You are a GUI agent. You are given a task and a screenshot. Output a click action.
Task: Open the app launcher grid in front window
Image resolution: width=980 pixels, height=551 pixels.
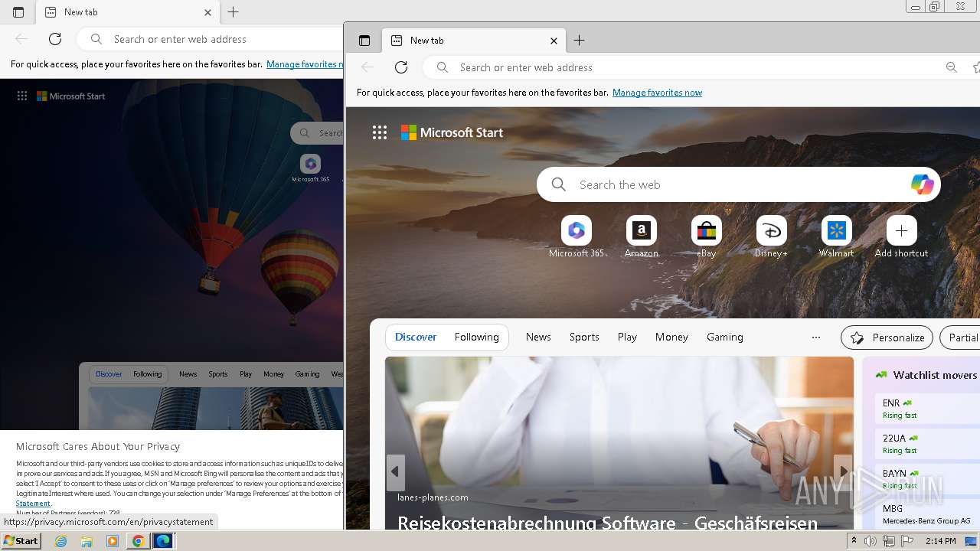pos(380,132)
